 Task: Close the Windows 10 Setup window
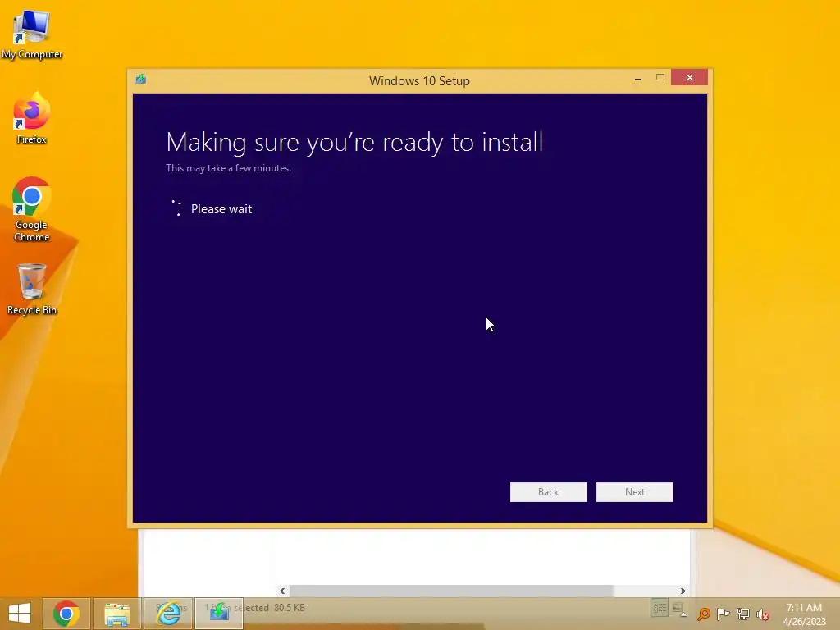tap(689, 78)
